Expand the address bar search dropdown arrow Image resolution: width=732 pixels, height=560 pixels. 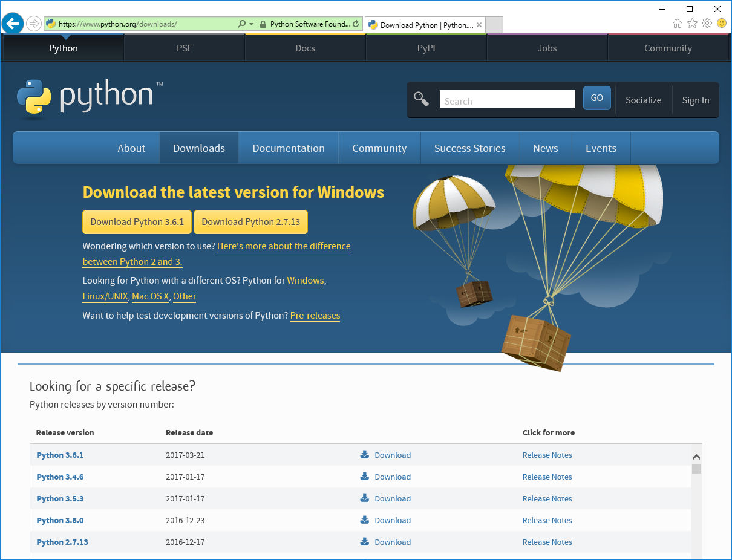(x=251, y=24)
